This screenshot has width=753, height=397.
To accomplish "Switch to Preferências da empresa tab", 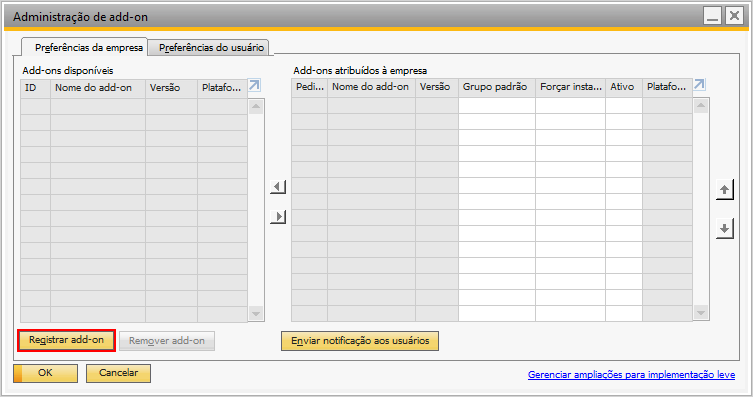I will (85, 48).
